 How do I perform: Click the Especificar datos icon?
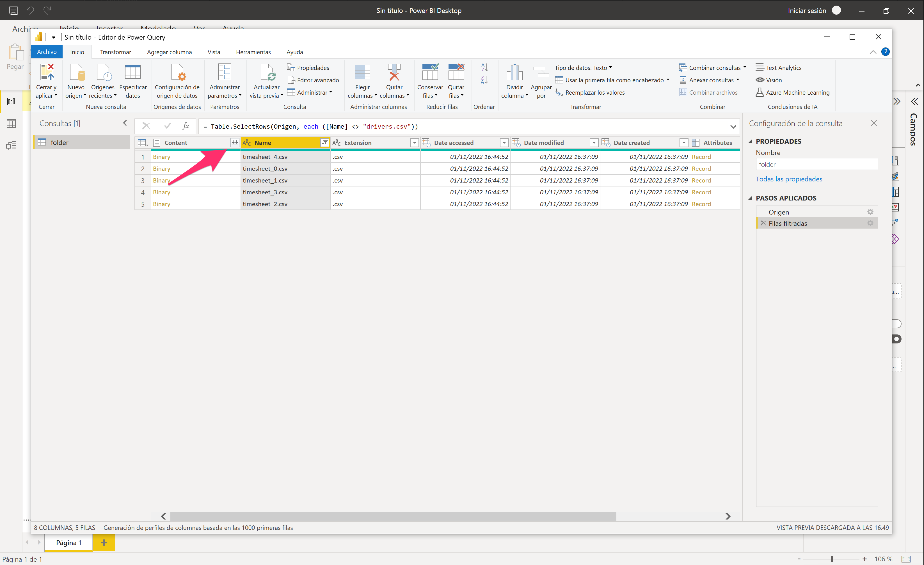click(x=133, y=72)
